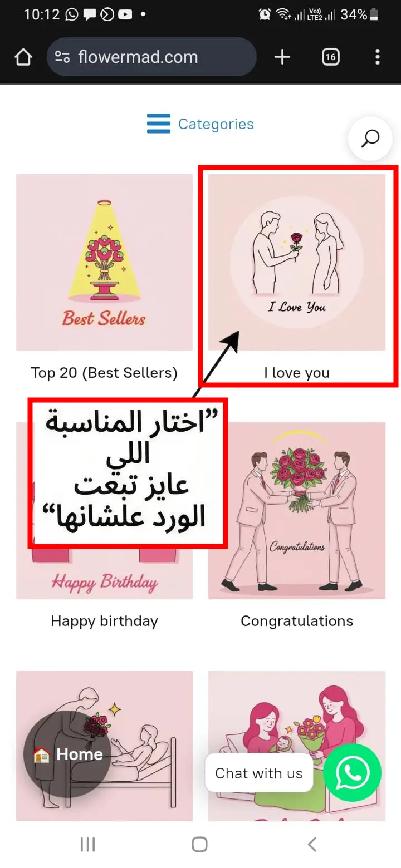Open Android recent apps button
Image resolution: width=401 pixels, height=868 pixels.
coord(88,844)
